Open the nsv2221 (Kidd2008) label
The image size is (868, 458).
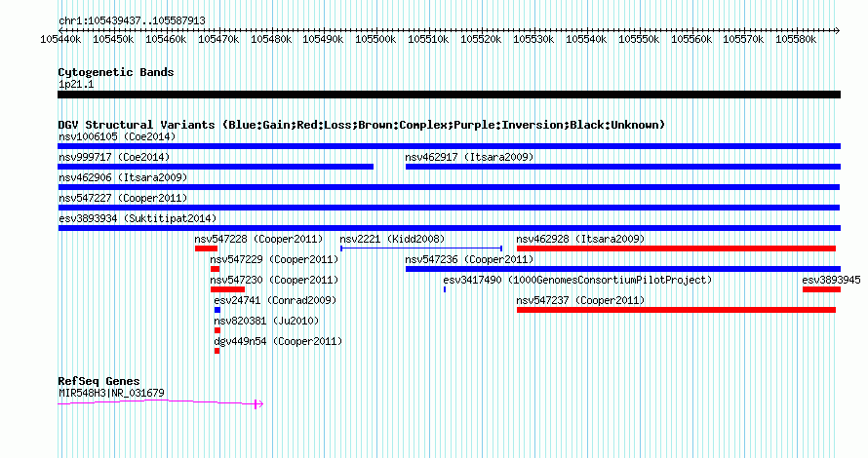[x=392, y=239]
